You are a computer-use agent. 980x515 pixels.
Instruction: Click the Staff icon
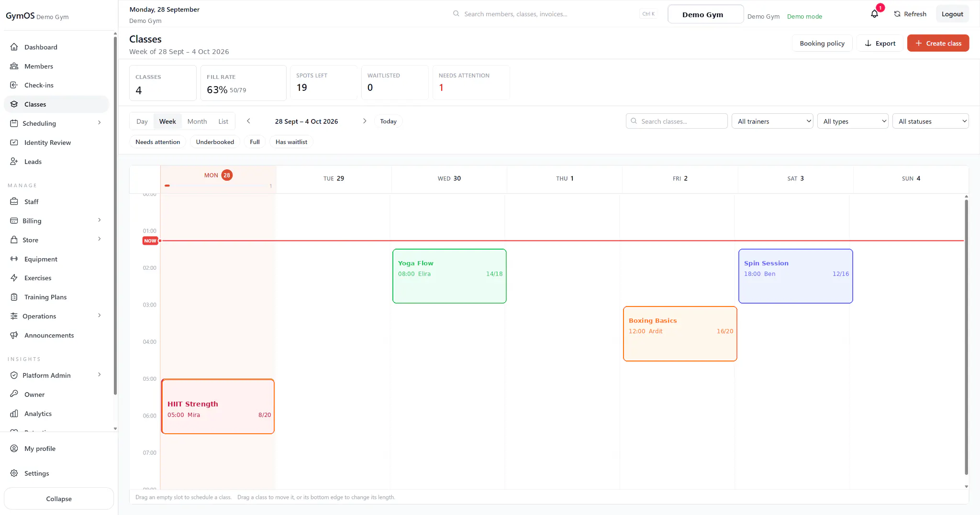[x=14, y=202]
